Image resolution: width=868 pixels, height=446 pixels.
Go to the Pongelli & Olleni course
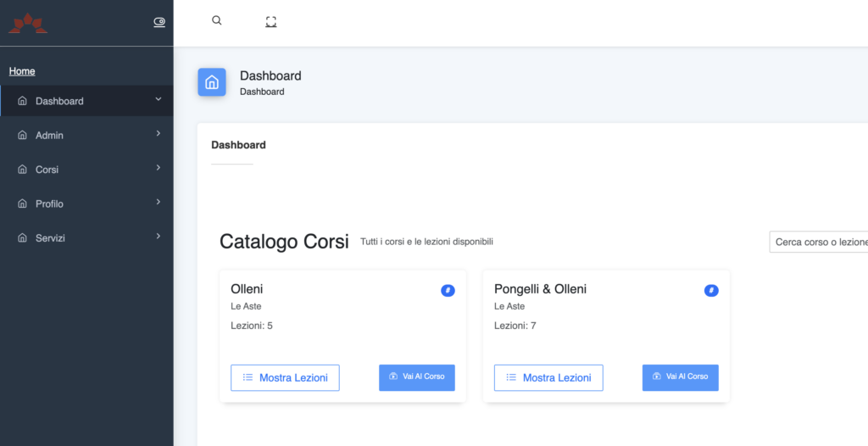pyautogui.click(x=680, y=377)
